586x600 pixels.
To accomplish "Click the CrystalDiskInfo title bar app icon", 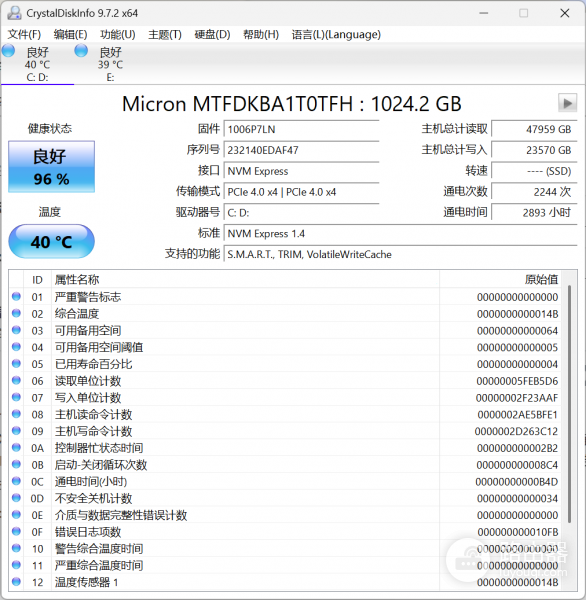I will point(15,13).
